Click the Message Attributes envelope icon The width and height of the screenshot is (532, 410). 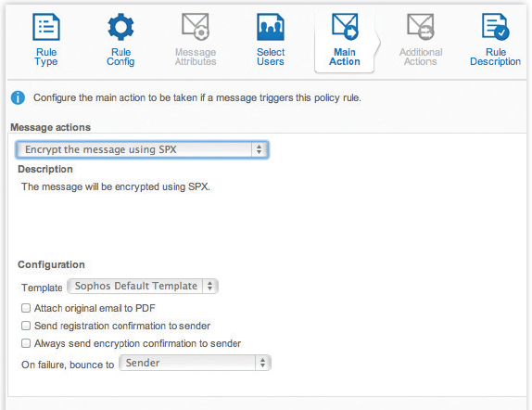click(196, 27)
